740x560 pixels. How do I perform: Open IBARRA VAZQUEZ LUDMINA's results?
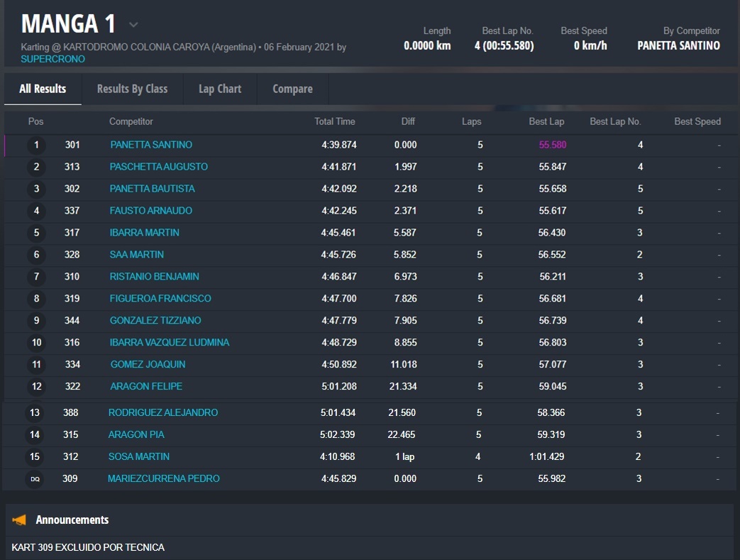[169, 343]
